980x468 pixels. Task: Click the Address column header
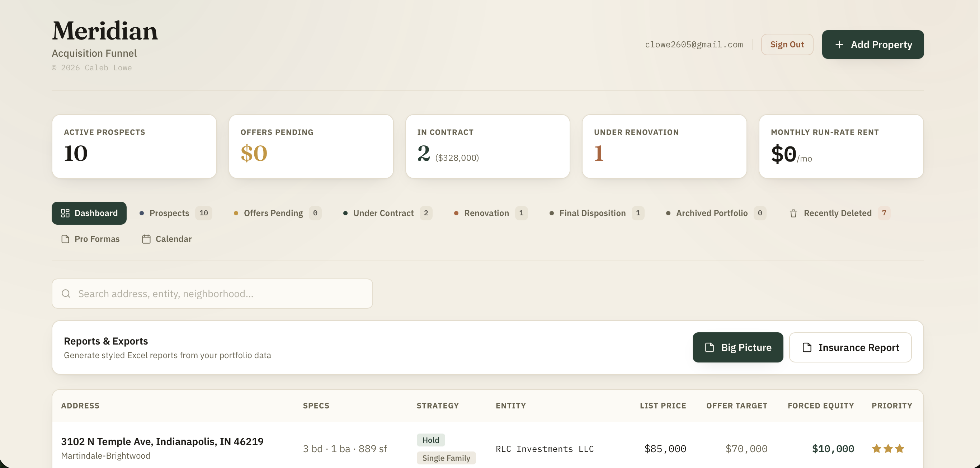click(80, 406)
